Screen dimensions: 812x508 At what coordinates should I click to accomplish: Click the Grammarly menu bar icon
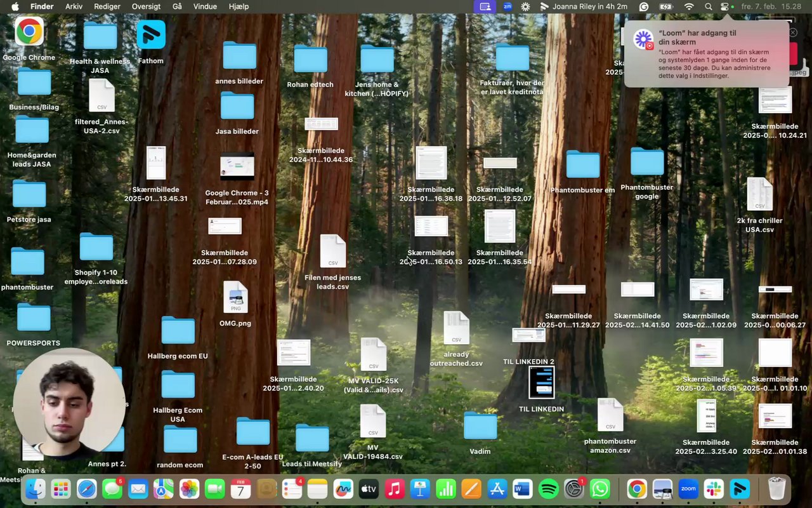click(x=644, y=6)
